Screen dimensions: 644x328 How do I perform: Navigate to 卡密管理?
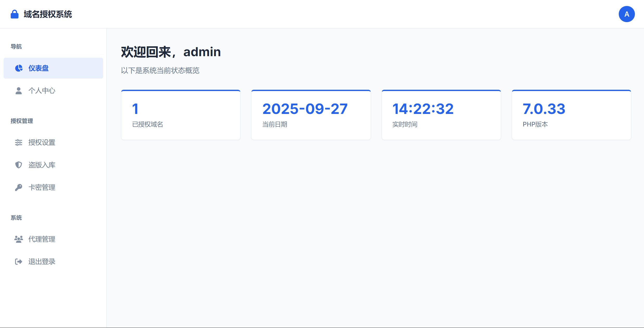point(42,188)
